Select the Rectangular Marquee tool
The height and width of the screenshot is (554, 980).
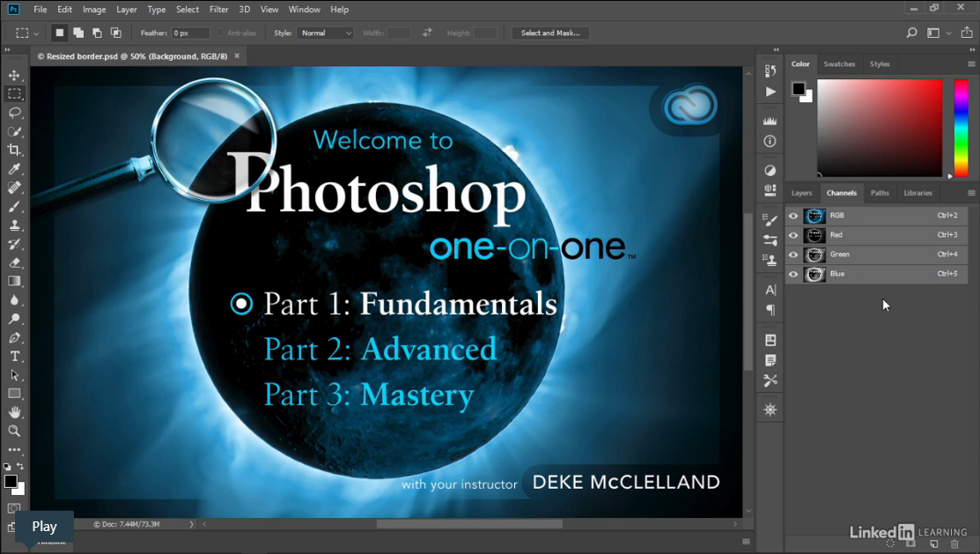tap(14, 93)
